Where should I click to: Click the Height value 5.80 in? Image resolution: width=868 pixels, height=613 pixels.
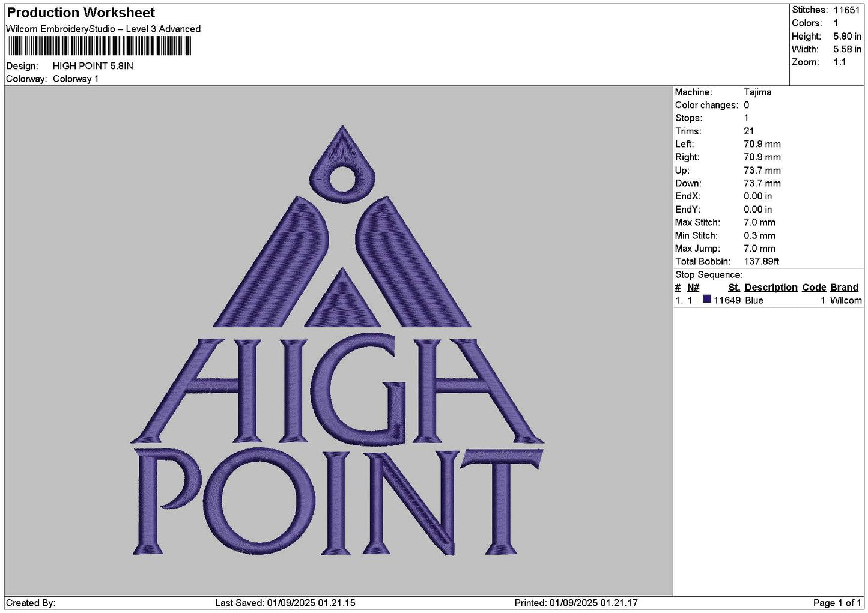[847, 37]
